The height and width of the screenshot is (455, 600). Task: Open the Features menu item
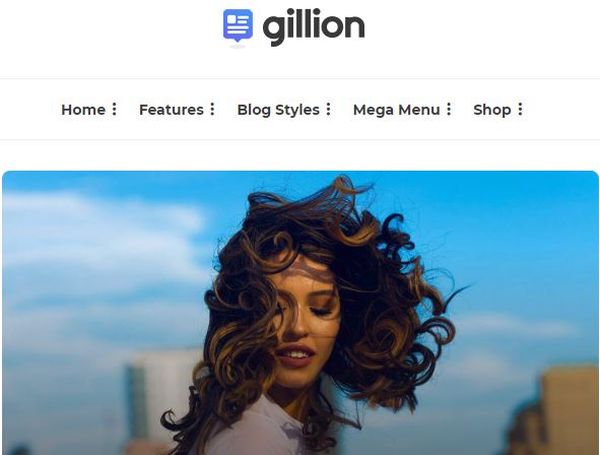point(171,110)
